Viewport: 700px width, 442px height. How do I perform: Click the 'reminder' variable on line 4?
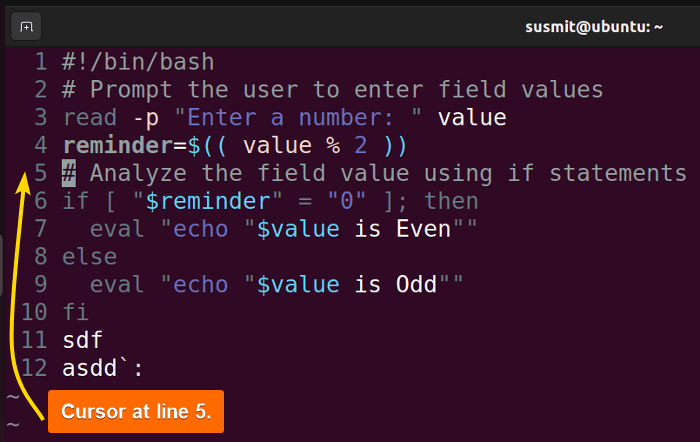pos(118,146)
